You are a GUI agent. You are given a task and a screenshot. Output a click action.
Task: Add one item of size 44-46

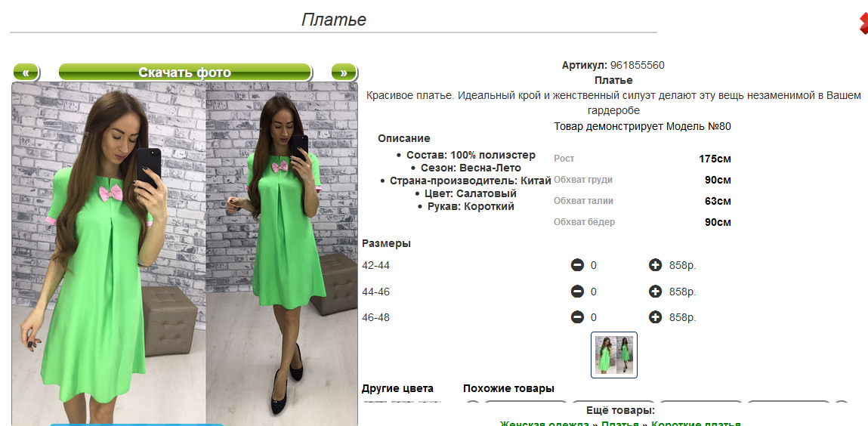655,292
